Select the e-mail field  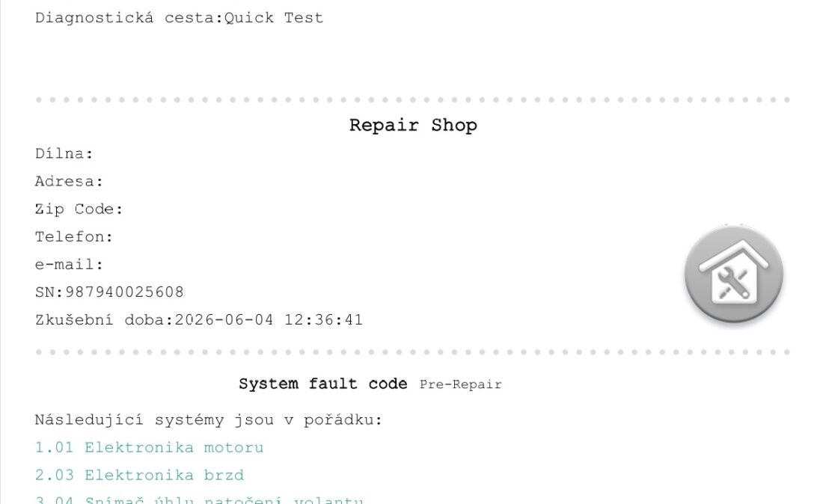[x=69, y=264]
